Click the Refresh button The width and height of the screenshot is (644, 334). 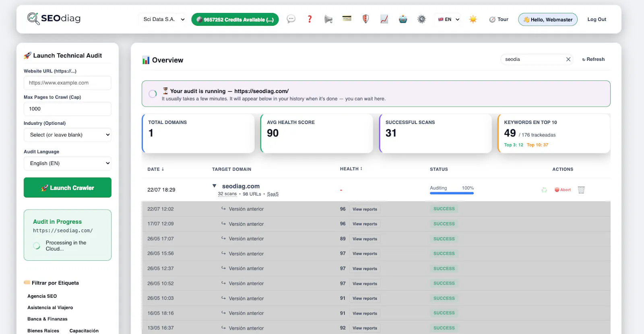click(593, 59)
